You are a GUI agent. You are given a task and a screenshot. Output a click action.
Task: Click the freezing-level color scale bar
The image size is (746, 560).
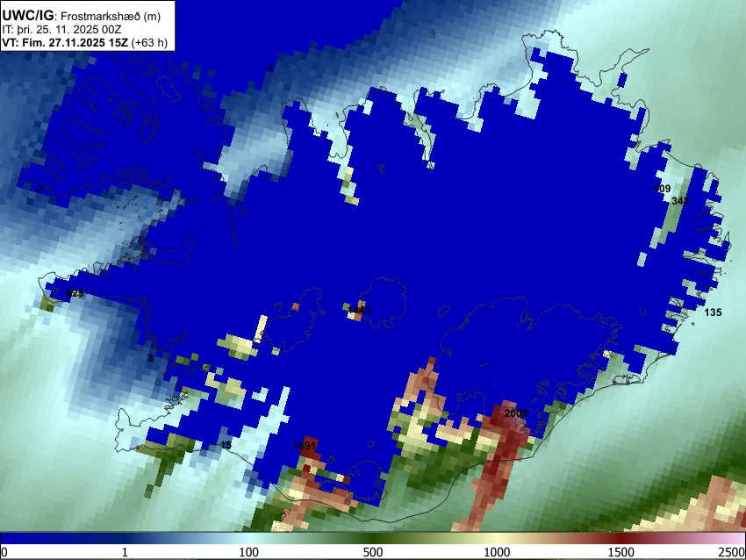(373, 538)
